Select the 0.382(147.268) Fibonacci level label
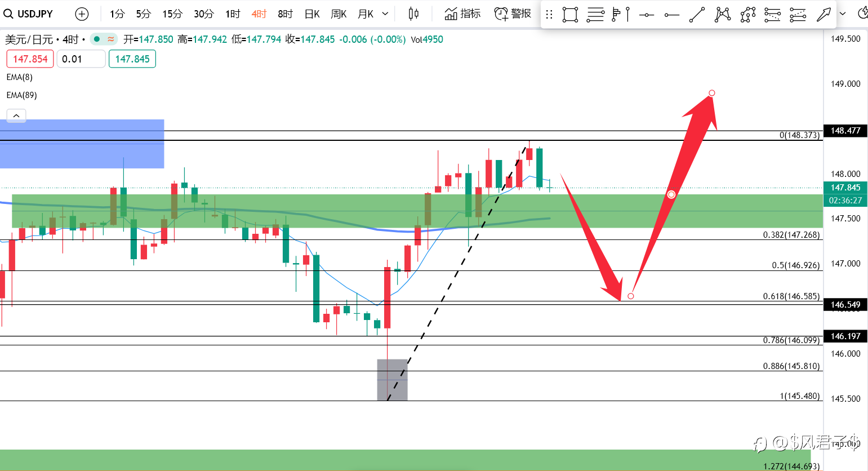The image size is (868, 471). coord(791,235)
